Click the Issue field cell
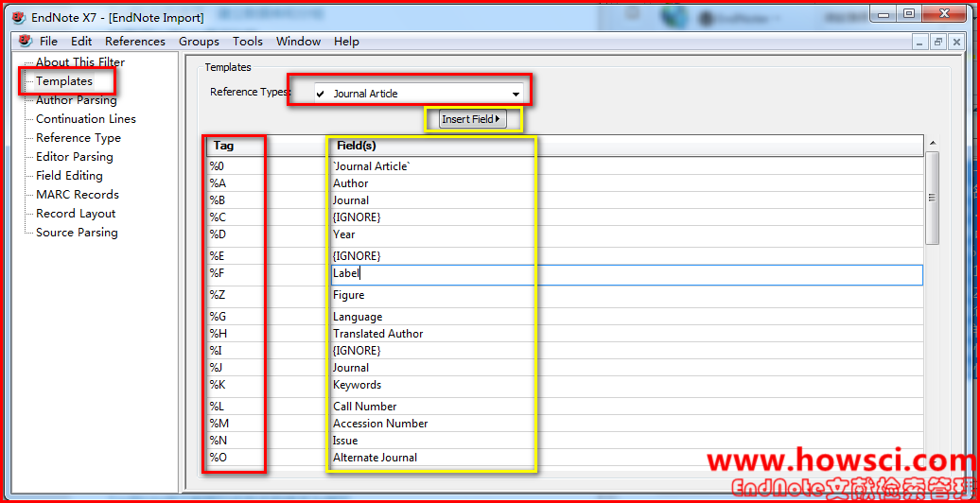This screenshot has width=980, height=503. click(627, 441)
